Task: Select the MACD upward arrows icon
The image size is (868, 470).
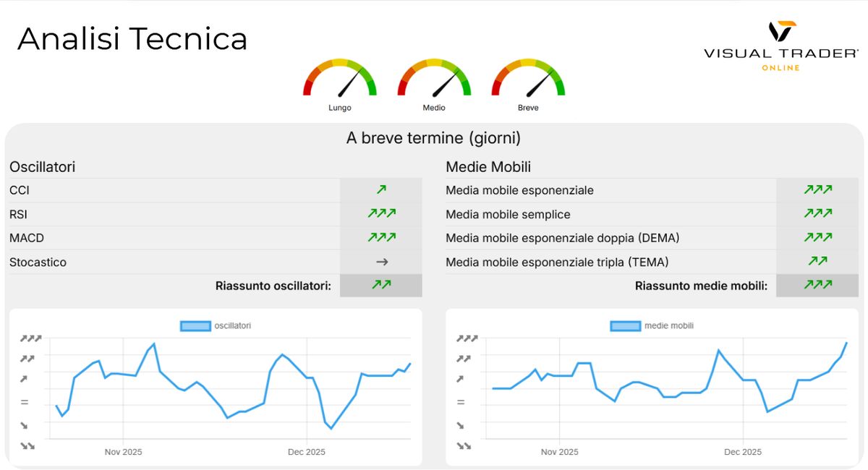Action: pyautogui.click(x=381, y=237)
